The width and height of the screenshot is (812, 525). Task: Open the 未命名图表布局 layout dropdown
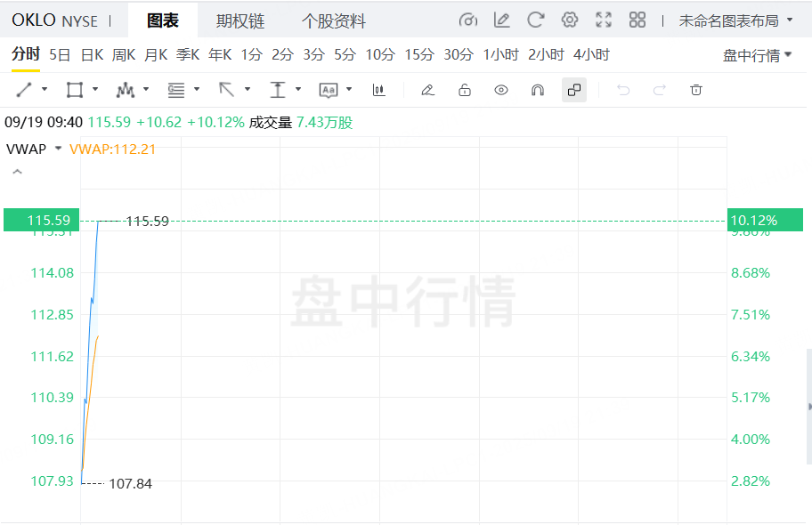(735, 20)
